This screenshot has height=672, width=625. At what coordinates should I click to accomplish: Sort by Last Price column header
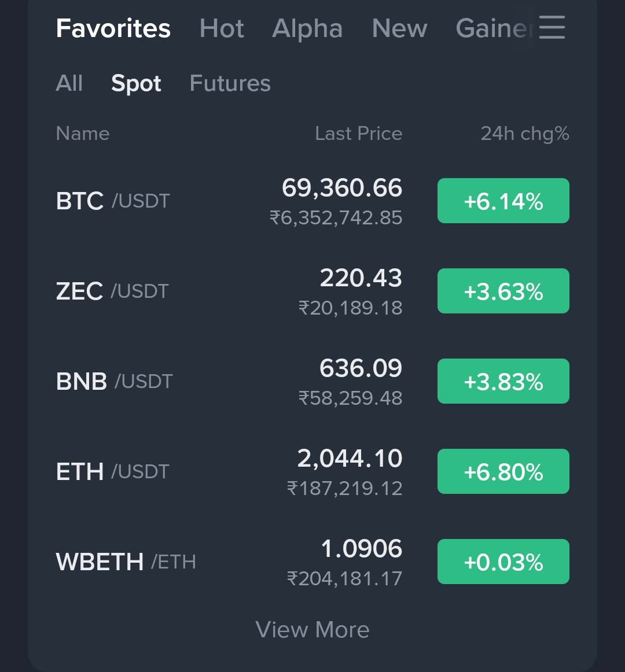pos(358,134)
